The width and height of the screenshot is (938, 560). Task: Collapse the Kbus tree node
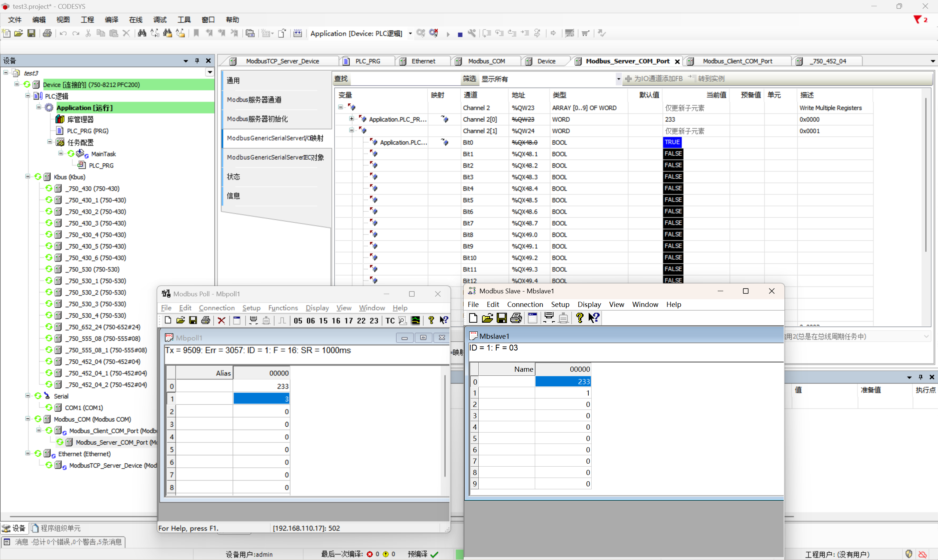tap(27, 177)
